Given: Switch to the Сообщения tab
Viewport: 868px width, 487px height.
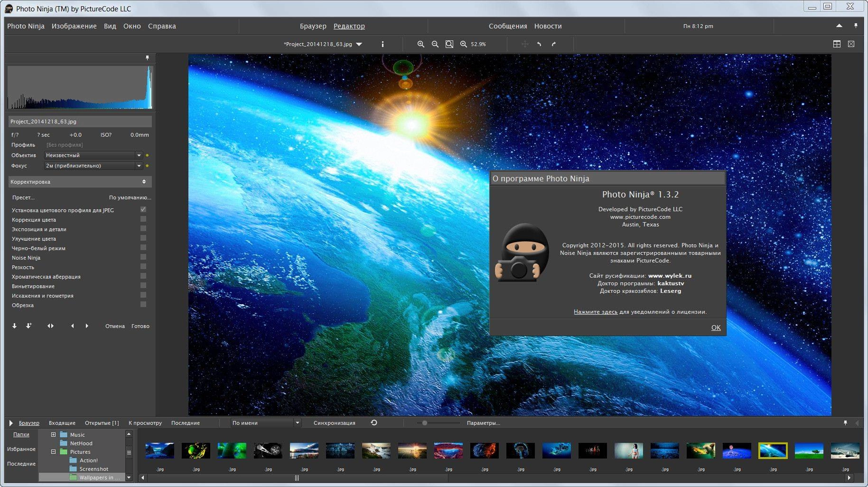Looking at the screenshot, I should 508,26.
